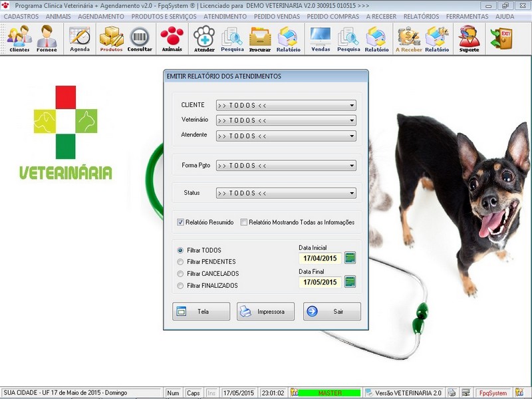The height and width of the screenshot is (399, 532).
Task: Expand the Forma Pgto dropdown
Action: coord(352,166)
